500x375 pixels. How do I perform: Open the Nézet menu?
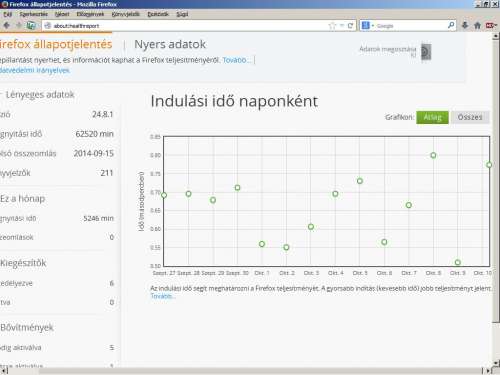click(62, 14)
